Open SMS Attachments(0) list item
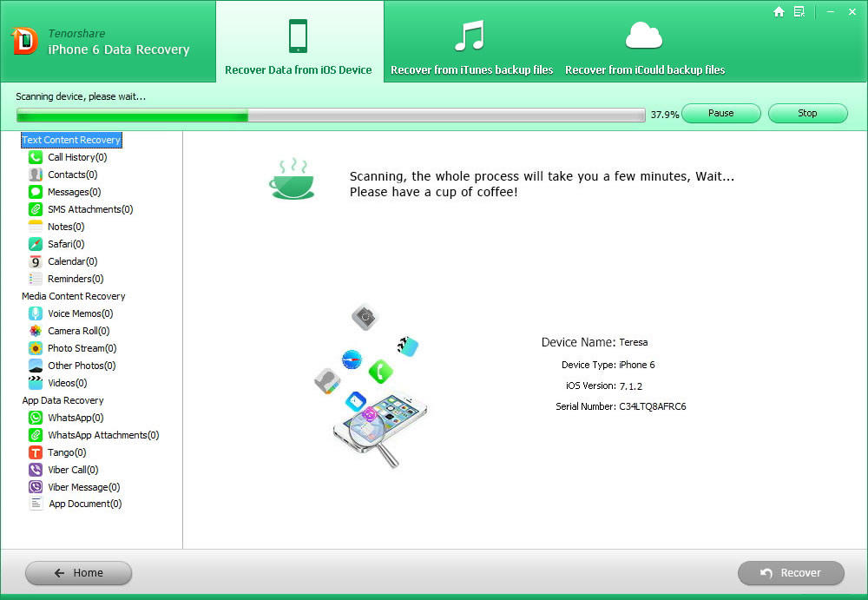The image size is (868, 600). point(90,209)
